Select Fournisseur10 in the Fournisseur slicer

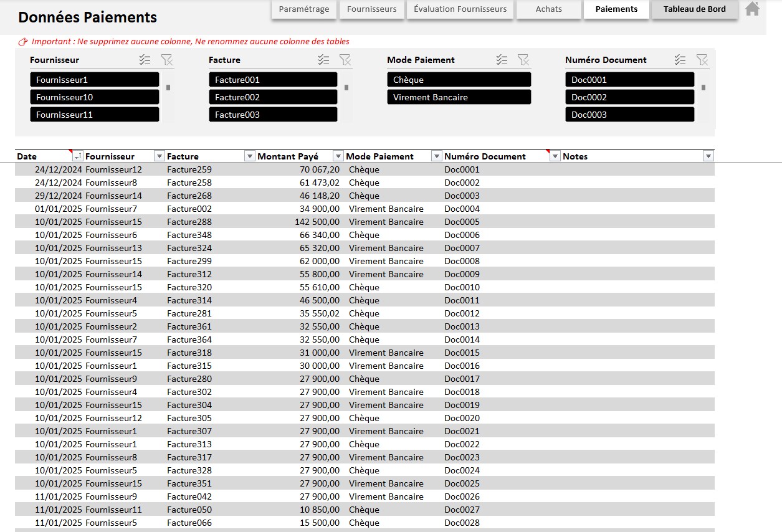click(x=94, y=97)
